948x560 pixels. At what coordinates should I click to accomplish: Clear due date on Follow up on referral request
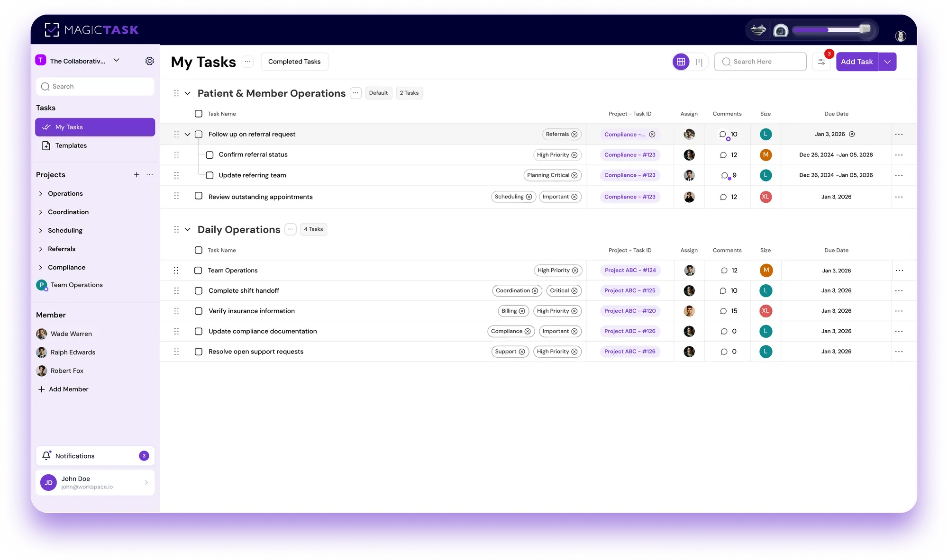(852, 134)
